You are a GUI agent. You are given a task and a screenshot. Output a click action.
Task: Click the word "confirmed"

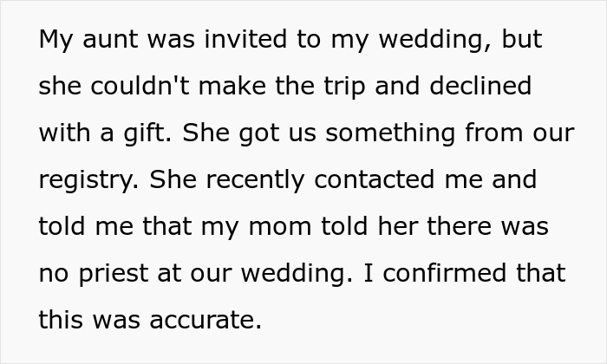(x=452, y=273)
